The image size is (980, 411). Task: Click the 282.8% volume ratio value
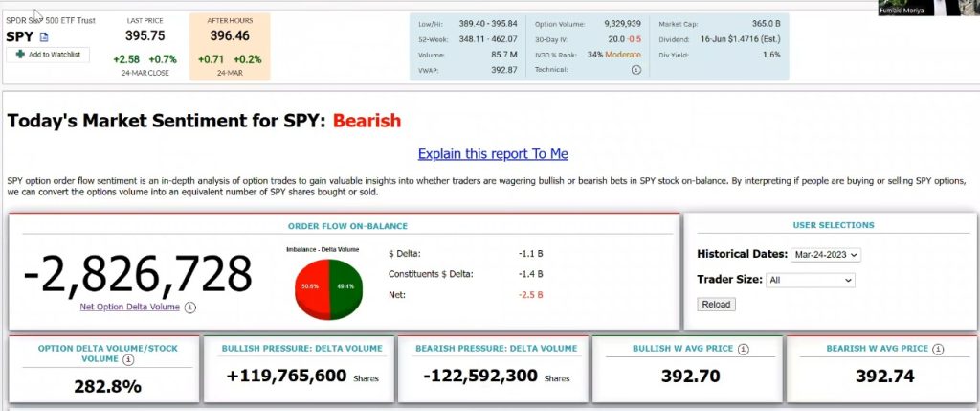tap(107, 387)
